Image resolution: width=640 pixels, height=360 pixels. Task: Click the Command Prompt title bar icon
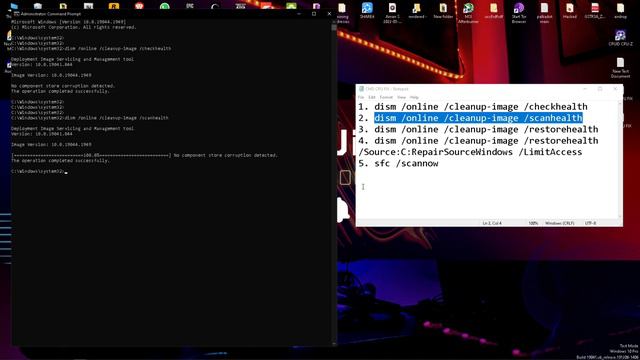coord(17,13)
